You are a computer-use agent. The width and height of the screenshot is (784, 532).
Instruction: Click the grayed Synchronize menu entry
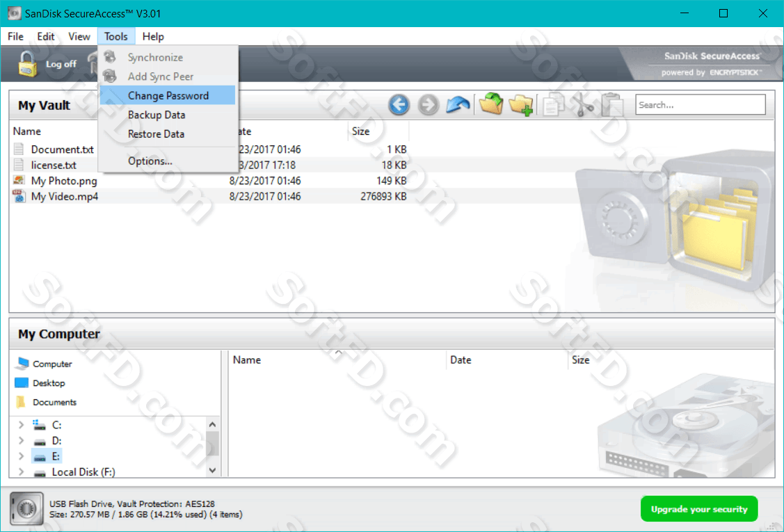[x=167, y=58]
